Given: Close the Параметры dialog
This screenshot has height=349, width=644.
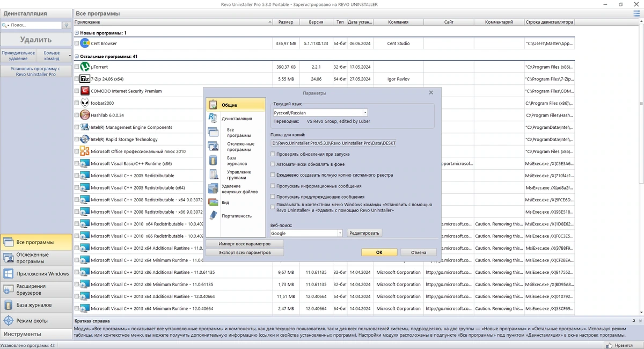Looking at the screenshot, I should pos(431,93).
